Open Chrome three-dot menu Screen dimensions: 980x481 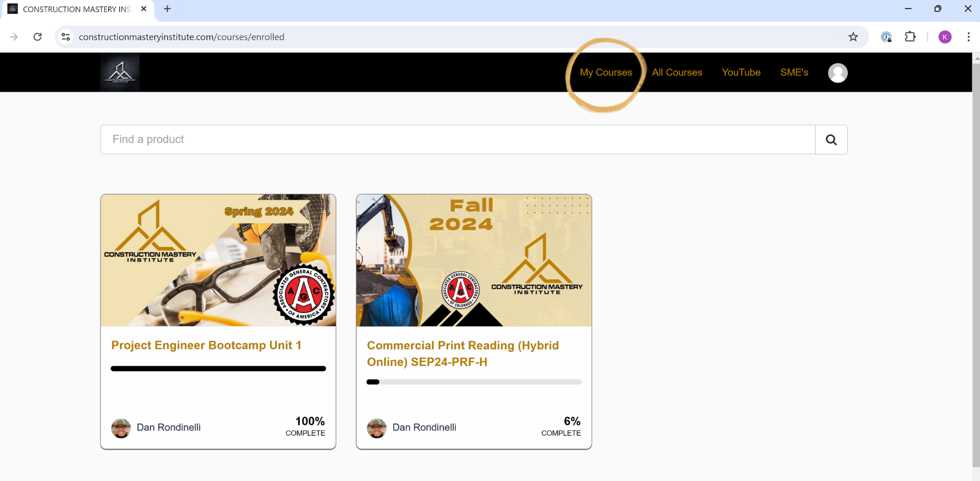[968, 37]
